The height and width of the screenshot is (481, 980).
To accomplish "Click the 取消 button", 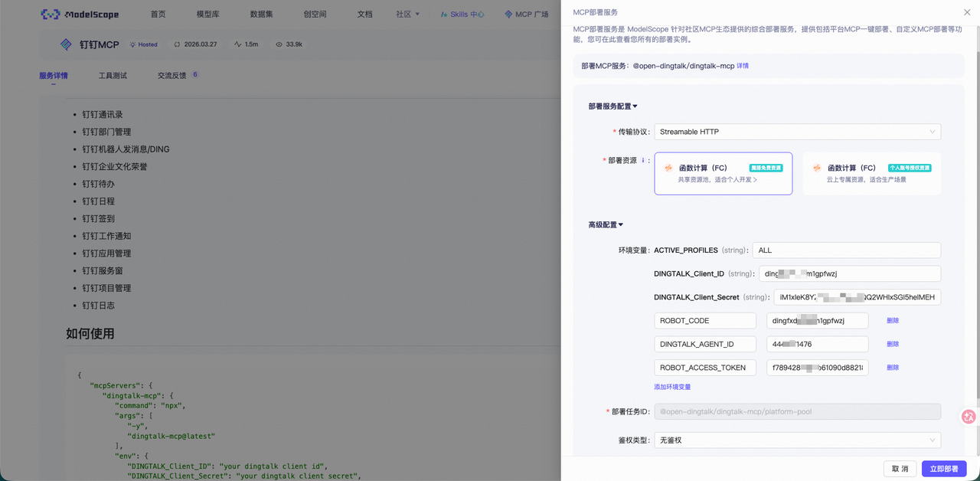I will pyautogui.click(x=900, y=469).
